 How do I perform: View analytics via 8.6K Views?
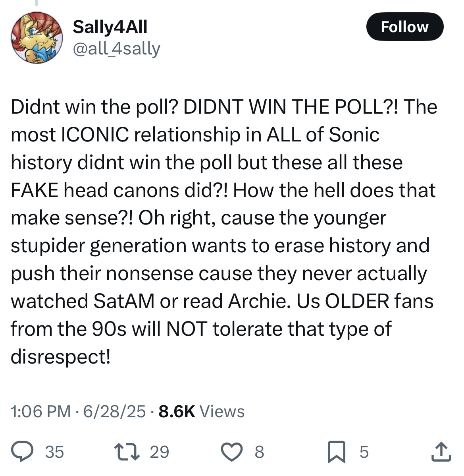click(x=201, y=411)
